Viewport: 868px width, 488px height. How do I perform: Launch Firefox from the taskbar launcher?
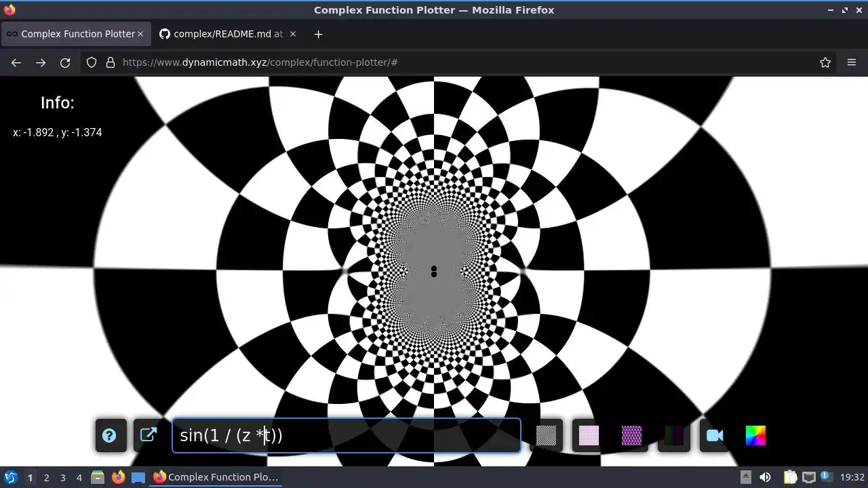point(118,477)
